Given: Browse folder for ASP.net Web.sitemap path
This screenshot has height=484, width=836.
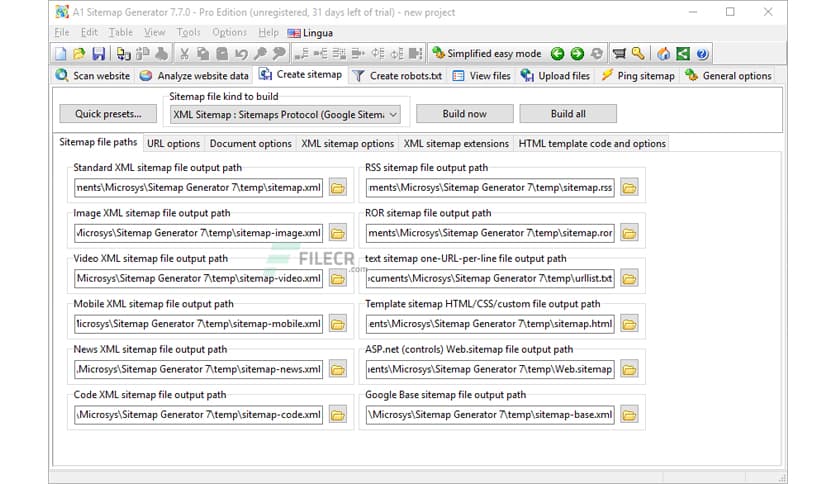Looking at the screenshot, I should [x=629, y=369].
